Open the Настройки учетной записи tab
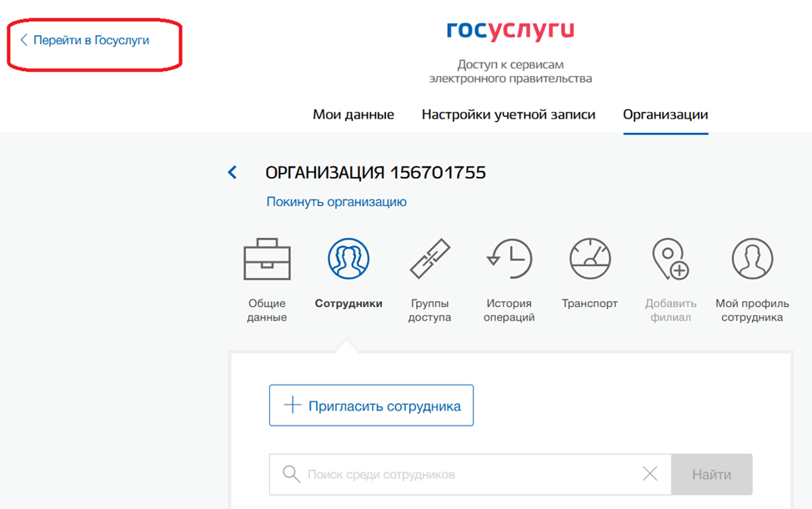 509,115
